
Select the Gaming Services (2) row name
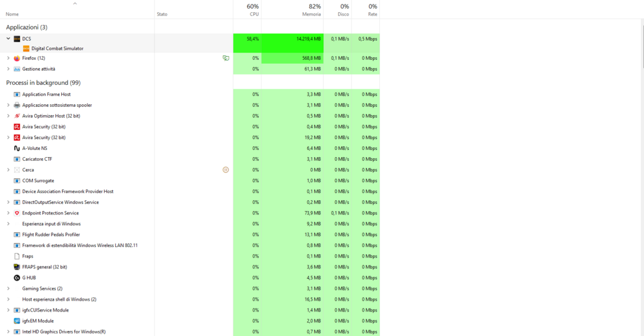click(43, 289)
